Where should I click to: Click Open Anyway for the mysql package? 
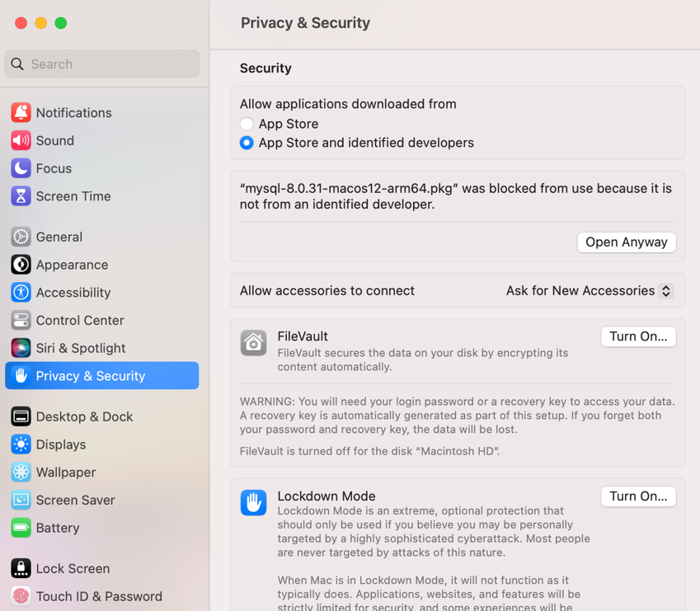point(627,242)
